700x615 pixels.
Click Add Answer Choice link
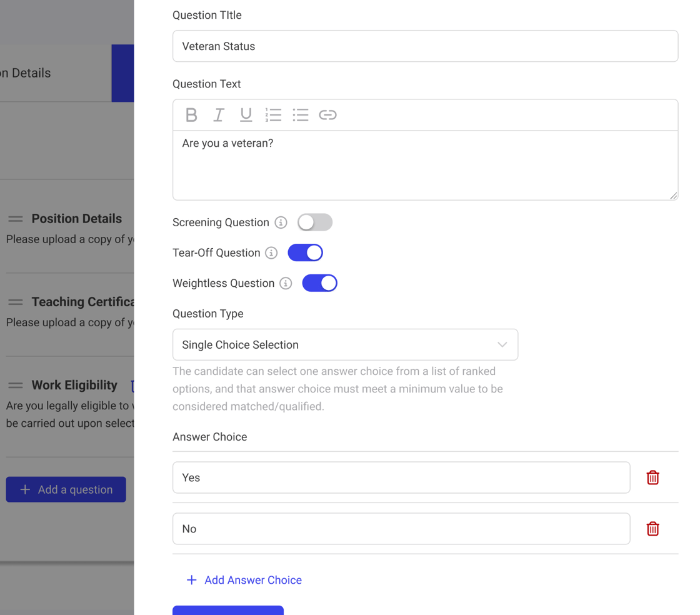244,580
